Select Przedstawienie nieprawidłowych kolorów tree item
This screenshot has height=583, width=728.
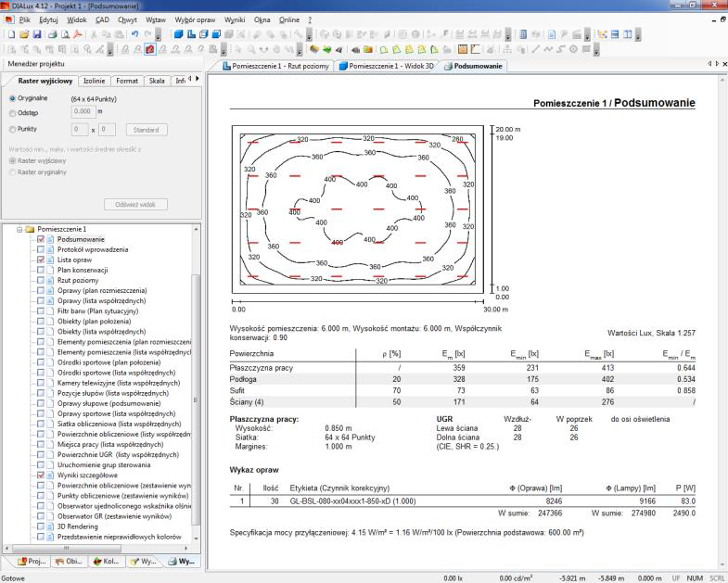click(x=120, y=537)
